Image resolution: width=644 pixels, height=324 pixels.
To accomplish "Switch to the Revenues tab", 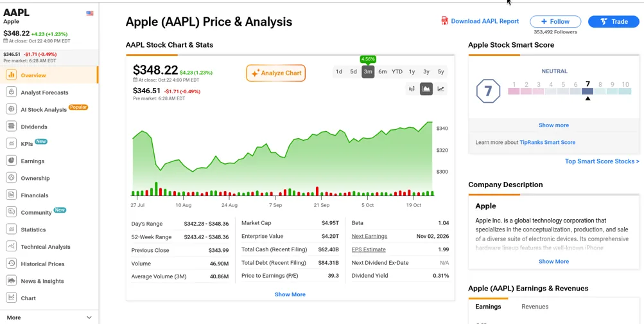I will [535, 307].
